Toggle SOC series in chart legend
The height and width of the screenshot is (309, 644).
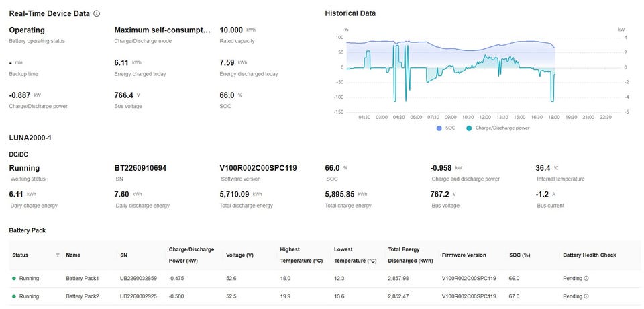[x=444, y=128]
